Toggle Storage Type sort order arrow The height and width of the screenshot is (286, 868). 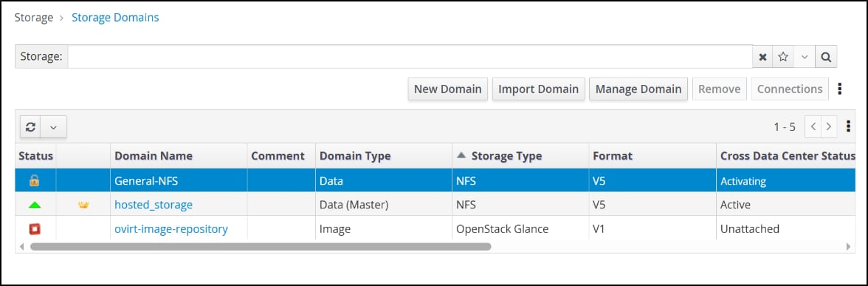(x=461, y=156)
